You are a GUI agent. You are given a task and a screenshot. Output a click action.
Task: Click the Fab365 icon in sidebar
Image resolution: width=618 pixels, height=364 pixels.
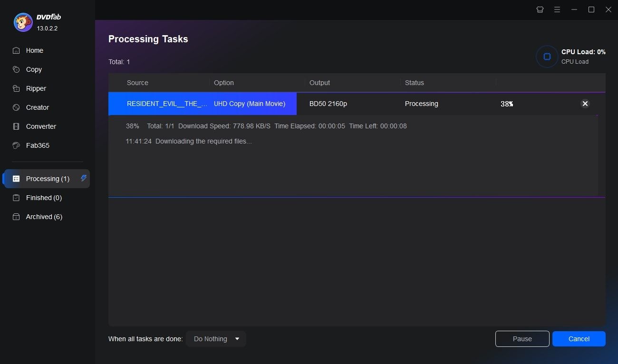pyautogui.click(x=16, y=145)
